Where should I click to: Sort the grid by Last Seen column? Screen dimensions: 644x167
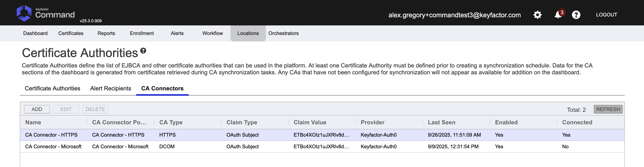pos(441,122)
